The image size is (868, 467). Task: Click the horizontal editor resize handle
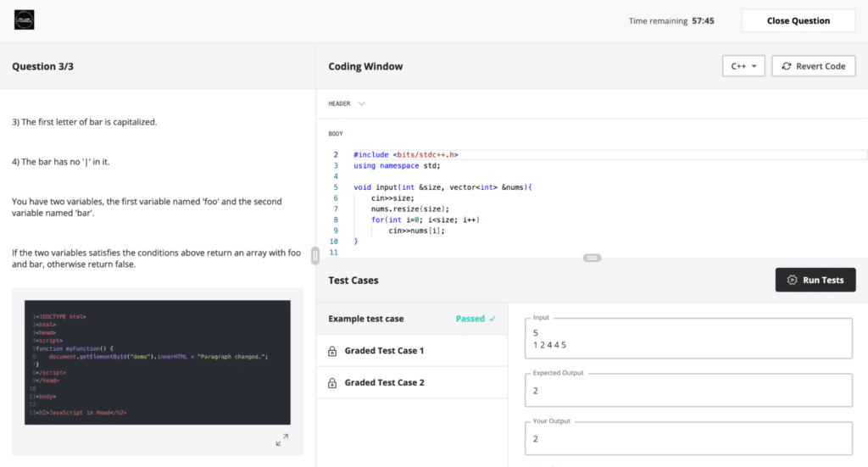pos(592,258)
